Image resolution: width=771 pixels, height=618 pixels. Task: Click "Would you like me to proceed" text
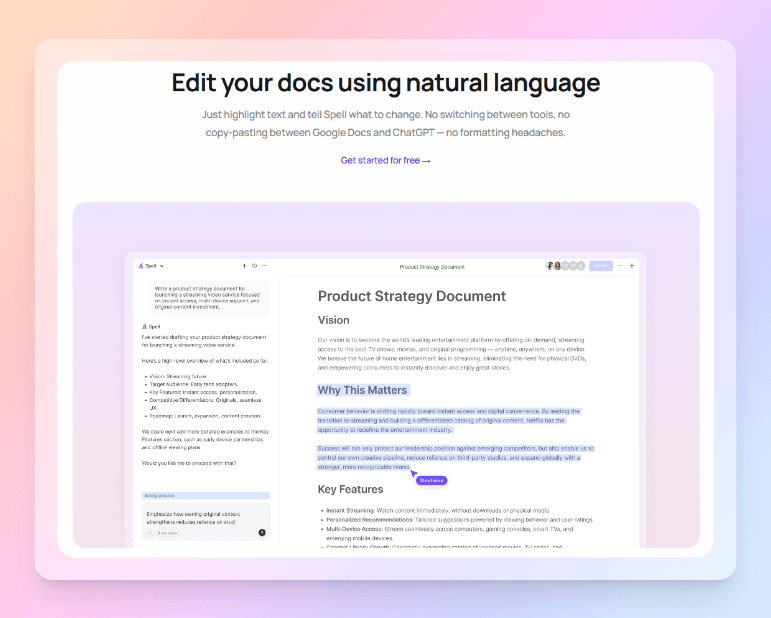tap(189, 463)
